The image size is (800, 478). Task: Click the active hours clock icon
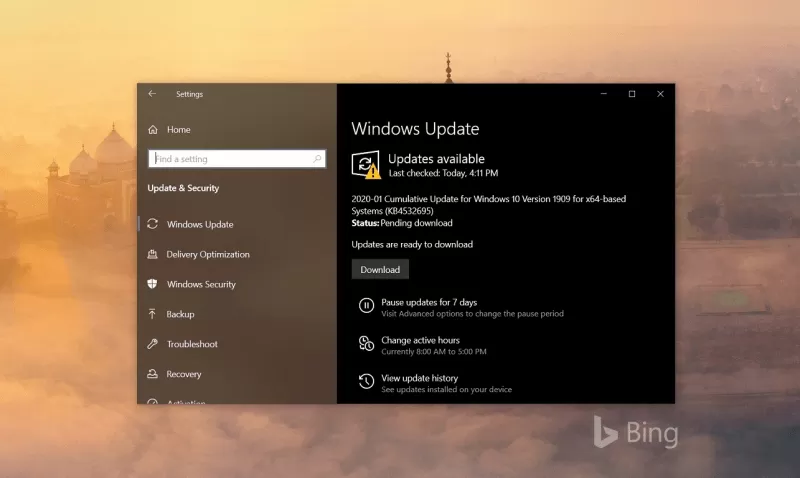(366, 344)
